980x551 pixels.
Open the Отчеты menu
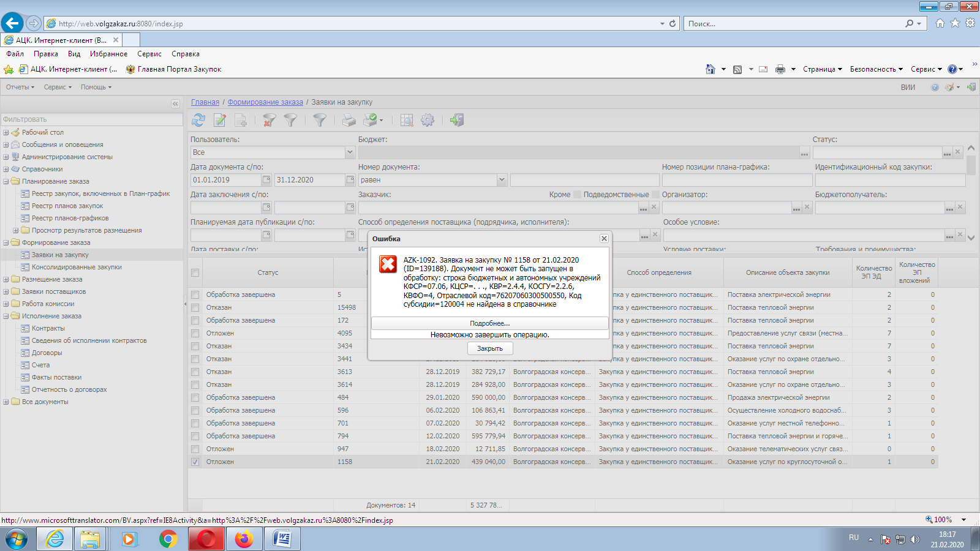(x=20, y=87)
